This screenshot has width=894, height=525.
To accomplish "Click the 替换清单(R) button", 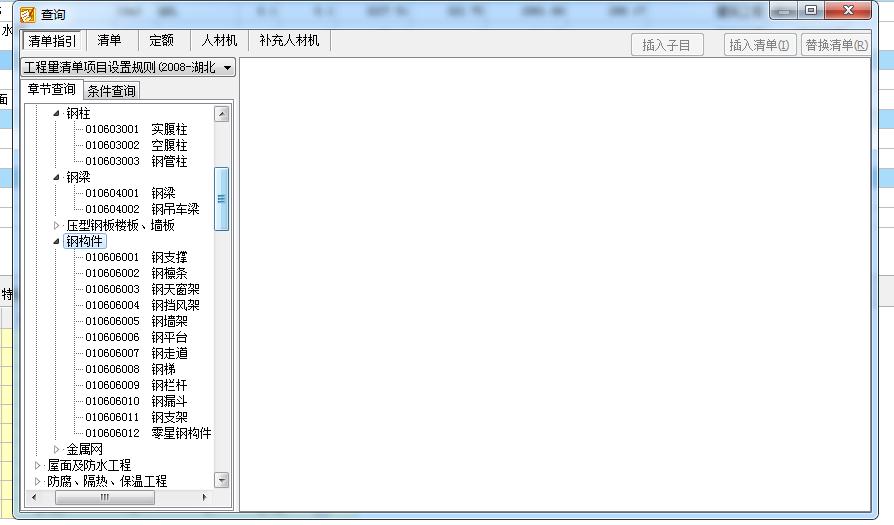I will [x=836, y=45].
